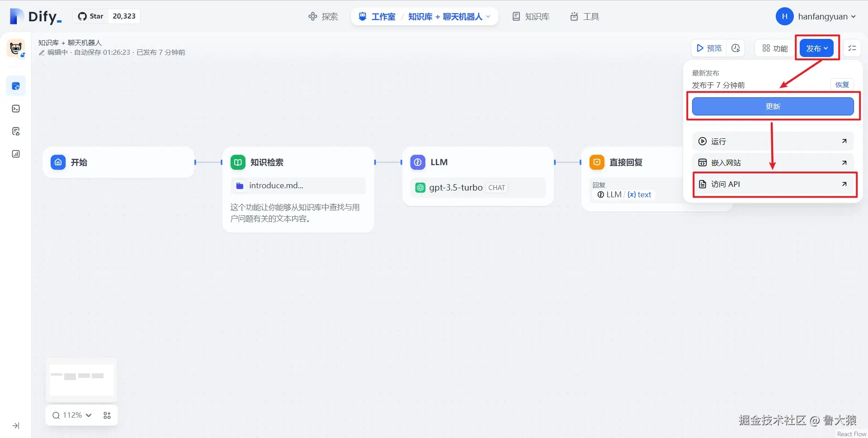Open the logs and annotations sidebar icon
The image size is (868, 438).
click(16, 131)
